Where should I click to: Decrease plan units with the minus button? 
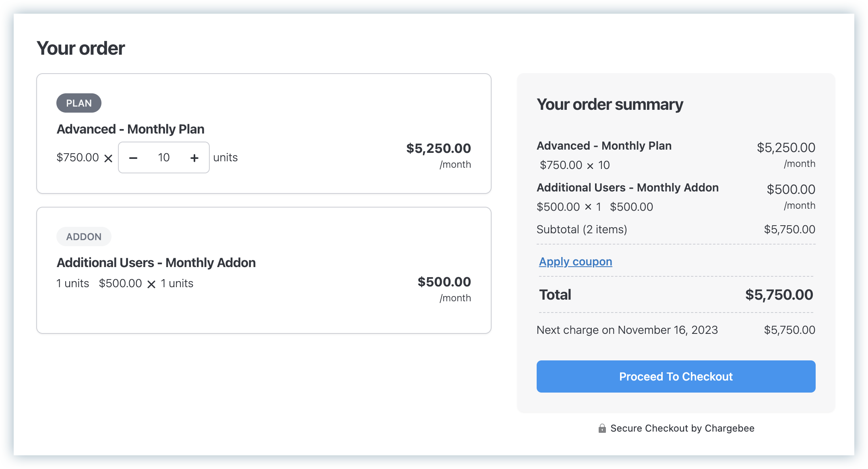pyautogui.click(x=133, y=158)
